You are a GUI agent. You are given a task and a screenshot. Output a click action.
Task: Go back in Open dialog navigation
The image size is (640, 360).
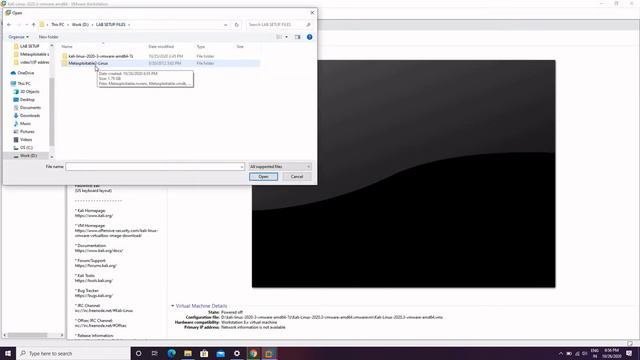pyautogui.click(x=9, y=24)
